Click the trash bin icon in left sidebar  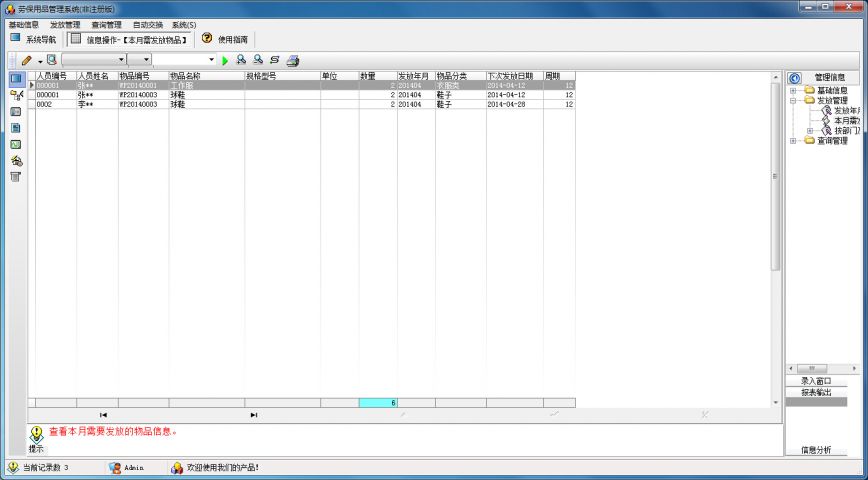click(16, 177)
